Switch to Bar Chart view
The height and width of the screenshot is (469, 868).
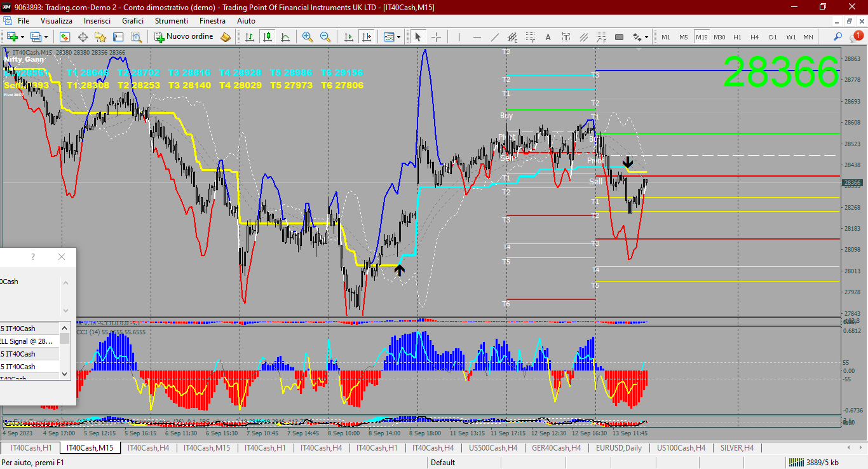[x=250, y=37]
